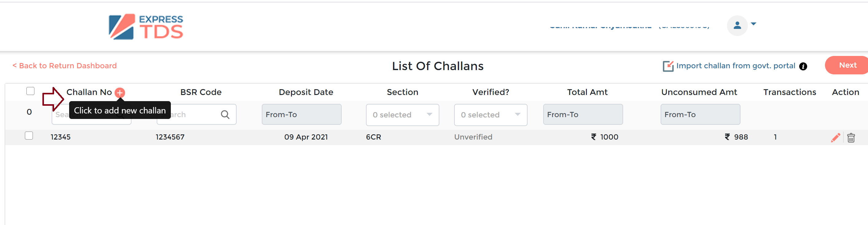Open the Verified filter dropdown

(x=490, y=115)
